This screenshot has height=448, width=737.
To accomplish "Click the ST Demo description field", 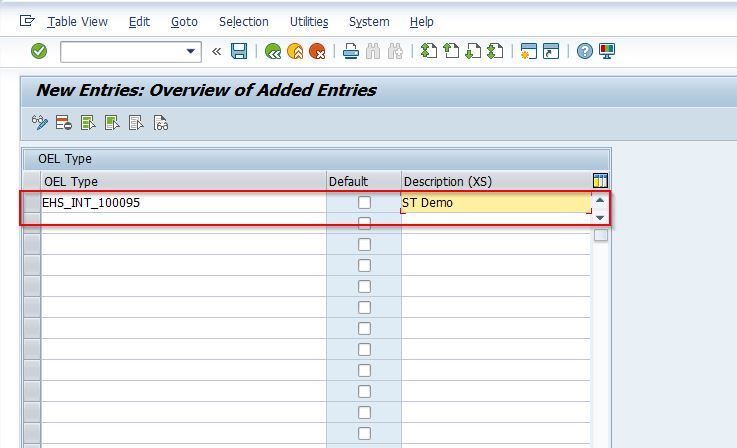I will point(496,202).
